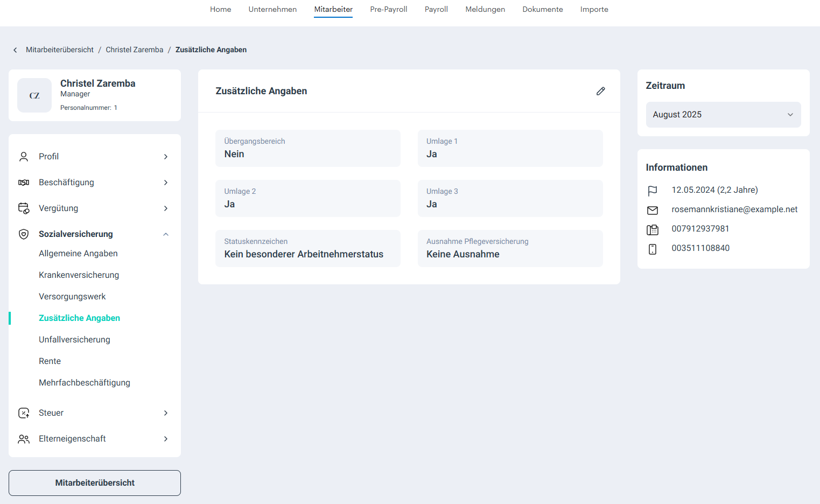Click the Sozialversicherung shield icon
The image size is (820, 504).
coord(24,234)
